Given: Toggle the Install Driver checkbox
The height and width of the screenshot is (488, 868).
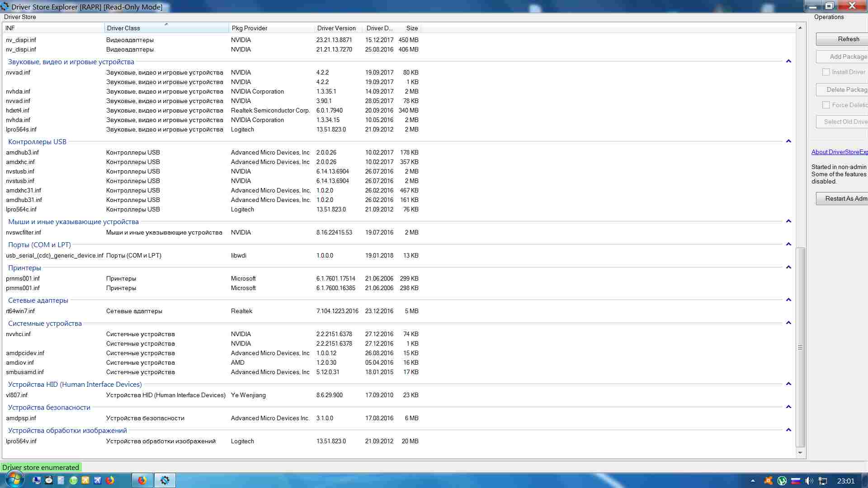Looking at the screenshot, I should [826, 72].
